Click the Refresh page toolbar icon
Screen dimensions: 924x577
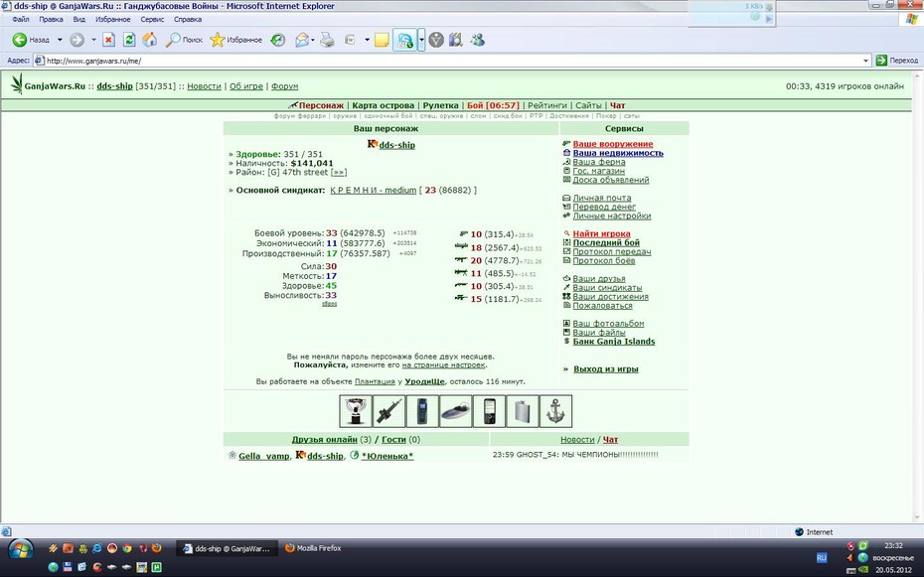[x=128, y=40]
